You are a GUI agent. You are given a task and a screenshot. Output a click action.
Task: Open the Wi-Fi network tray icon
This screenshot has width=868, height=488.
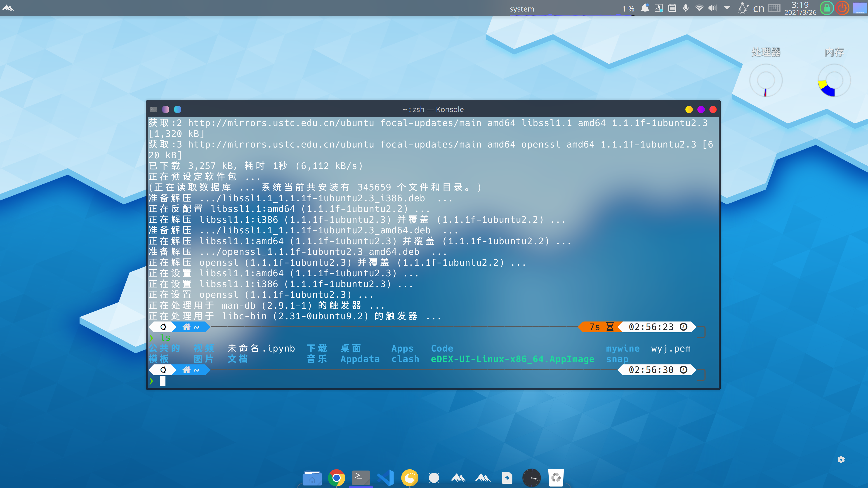[x=699, y=8]
